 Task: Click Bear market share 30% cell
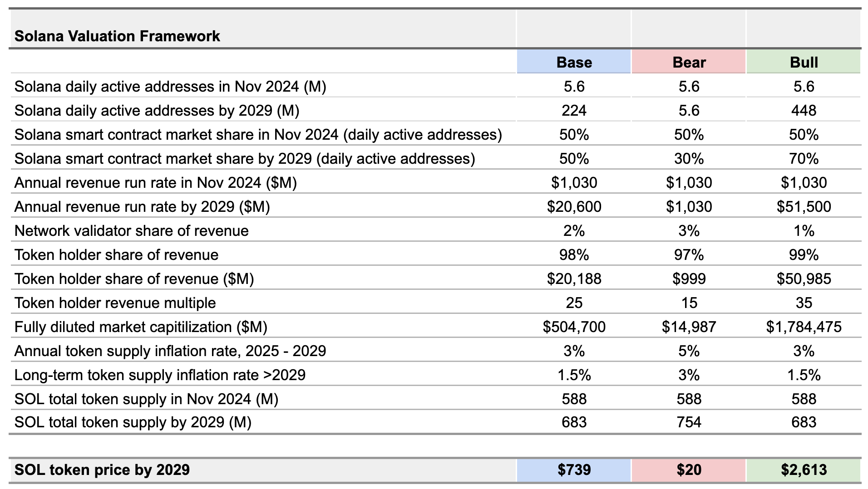pos(689,158)
